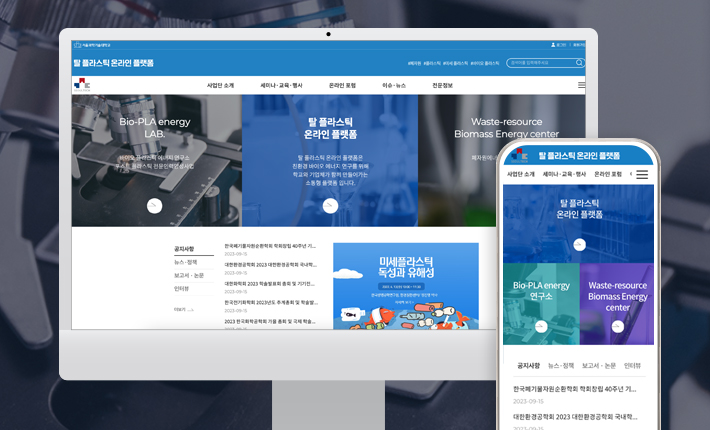
Task: Select the 인터뷰 tab on the phone
Action: click(632, 366)
